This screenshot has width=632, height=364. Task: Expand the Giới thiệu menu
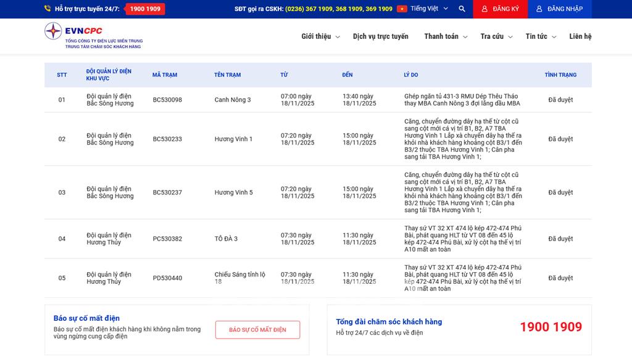click(x=320, y=36)
